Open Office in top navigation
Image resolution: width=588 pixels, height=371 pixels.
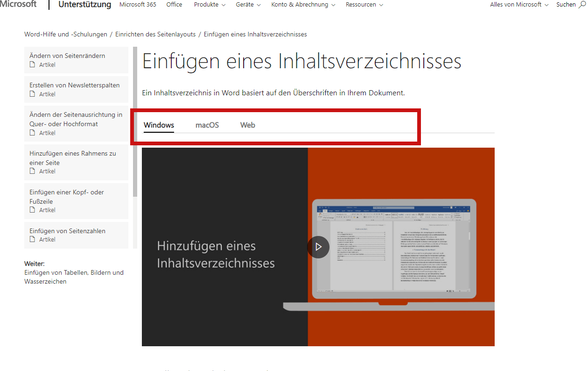click(175, 5)
